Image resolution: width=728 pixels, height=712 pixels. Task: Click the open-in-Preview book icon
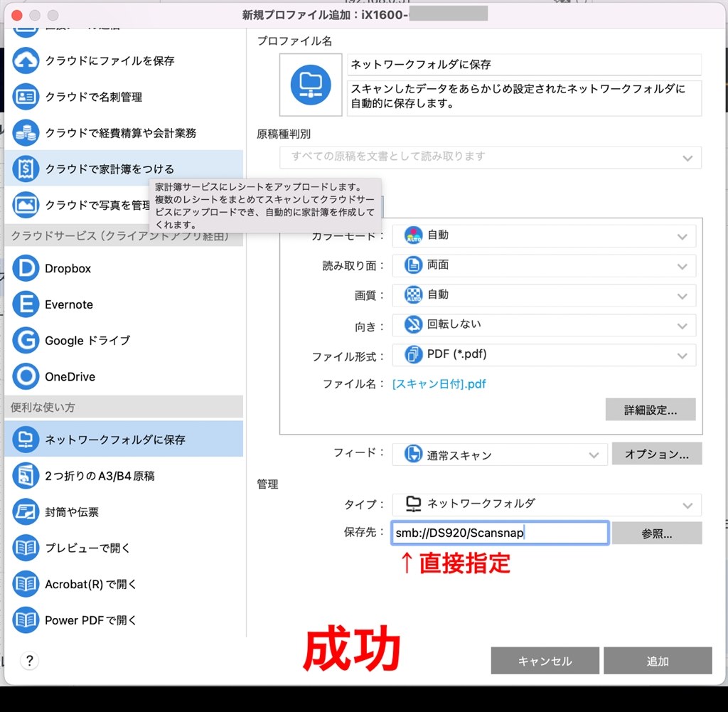click(x=26, y=548)
